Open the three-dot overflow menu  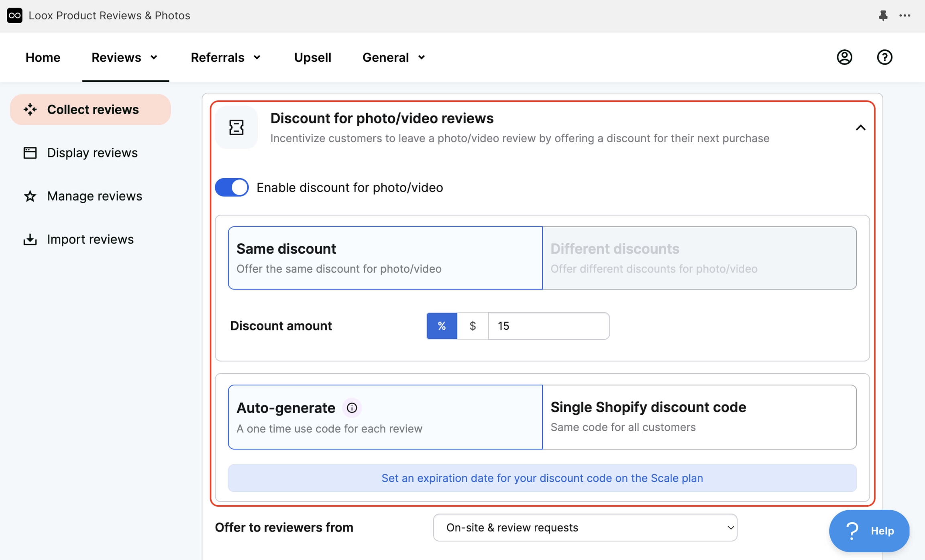(905, 15)
